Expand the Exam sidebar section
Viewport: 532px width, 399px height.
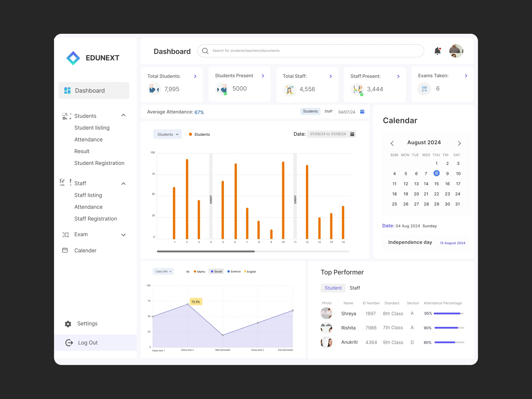[x=123, y=235]
